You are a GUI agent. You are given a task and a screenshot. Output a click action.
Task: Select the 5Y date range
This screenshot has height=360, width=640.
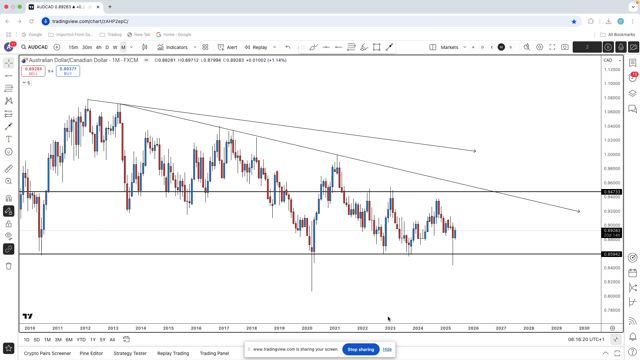[102, 340]
